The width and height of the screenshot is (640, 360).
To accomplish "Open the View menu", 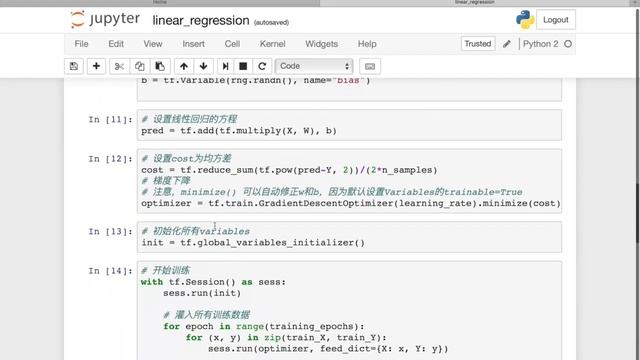I will click(153, 44).
